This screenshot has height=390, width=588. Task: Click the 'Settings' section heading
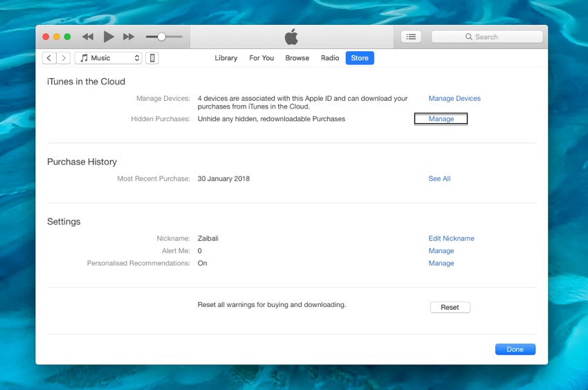(64, 222)
